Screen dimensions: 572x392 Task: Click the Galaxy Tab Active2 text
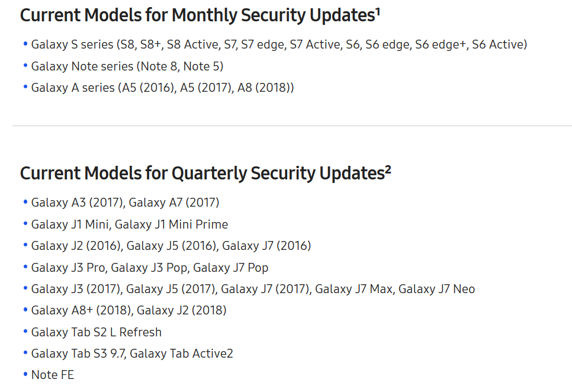click(181, 354)
